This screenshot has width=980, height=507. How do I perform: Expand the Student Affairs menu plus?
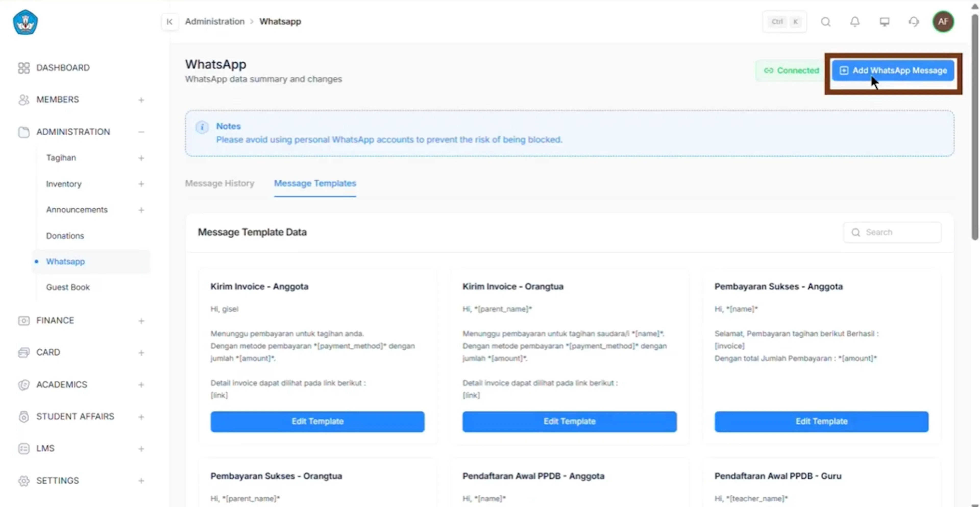coord(141,417)
